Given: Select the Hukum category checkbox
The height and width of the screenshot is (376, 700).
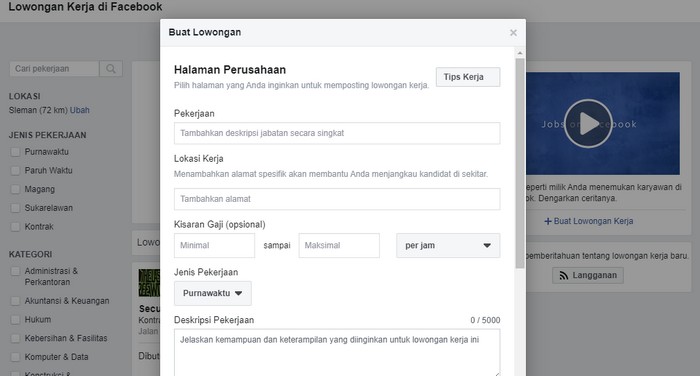Looking at the screenshot, I should 15,320.
